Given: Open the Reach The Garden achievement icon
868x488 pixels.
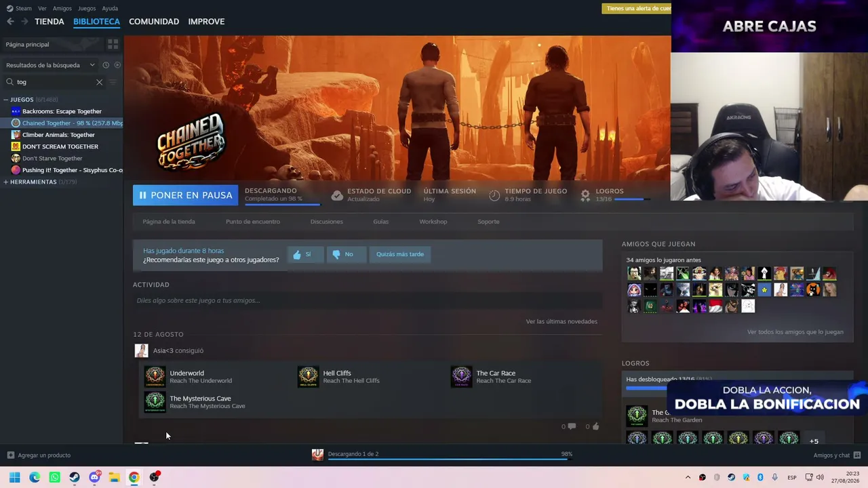Looking at the screenshot, I should (637, 415).
